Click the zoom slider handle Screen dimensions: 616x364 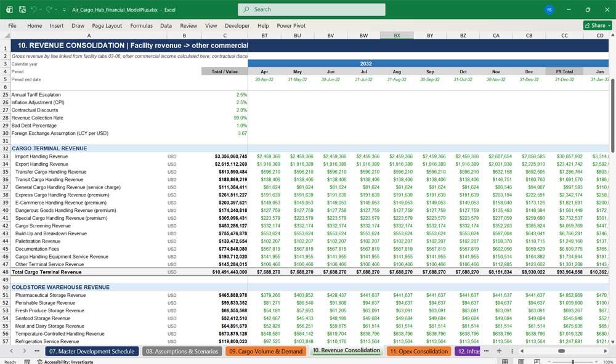pyautogui.click(x=573, y=362)
